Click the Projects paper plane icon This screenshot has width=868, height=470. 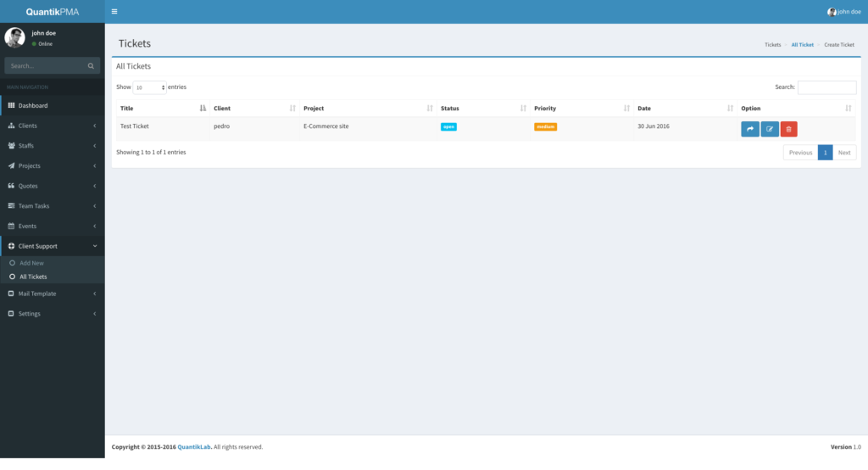click(x=11, y=165)
